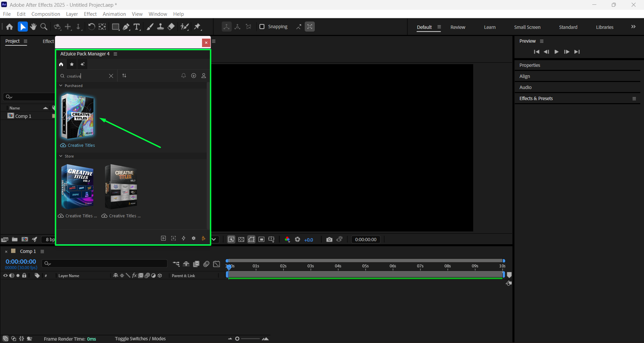Select the Hand tool
The width and height of the screenshot is (644, 343).
click(33, 27)
